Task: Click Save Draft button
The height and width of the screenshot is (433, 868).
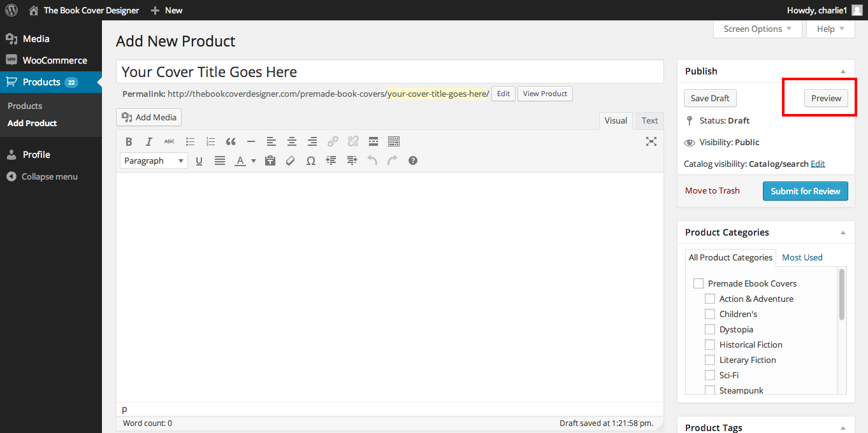Action: tap(710, 98)
